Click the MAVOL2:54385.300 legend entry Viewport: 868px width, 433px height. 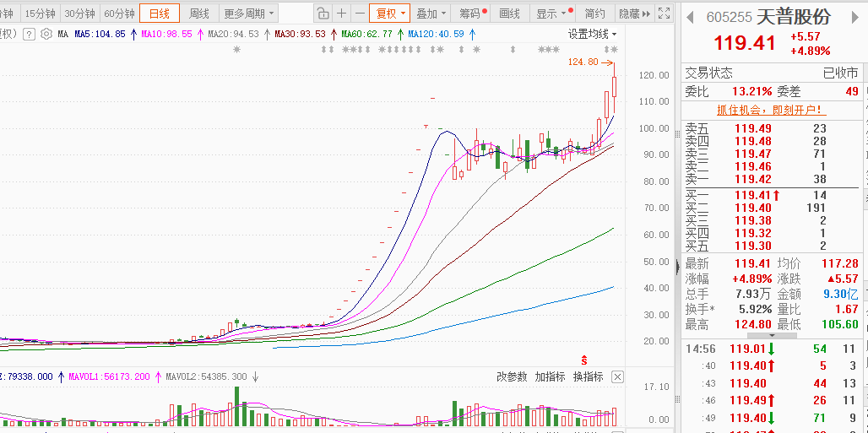(x=206, y=377)
